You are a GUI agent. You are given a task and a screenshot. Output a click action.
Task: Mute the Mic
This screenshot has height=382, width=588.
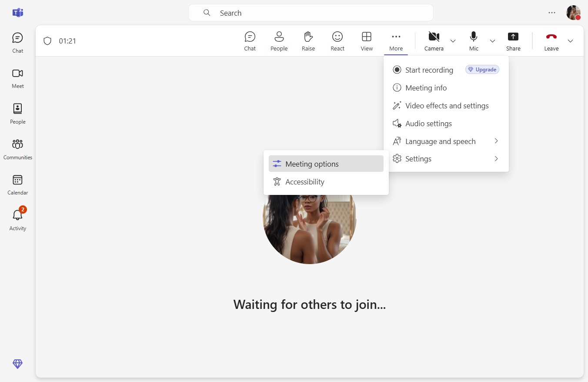(x=474, y=41)
